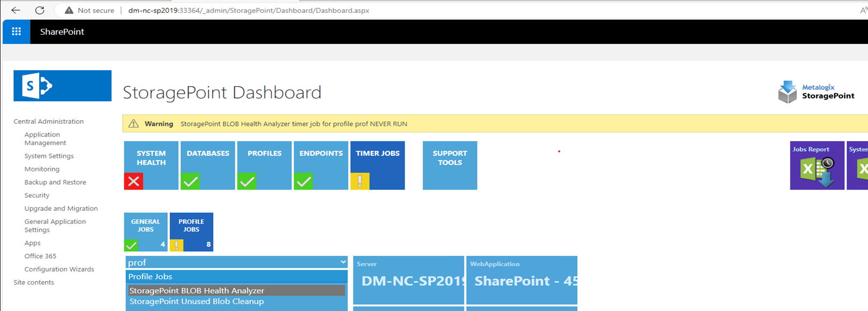This screenshot has height=311, width=868.
Task: Open the Endpoints tile
Action: click(x=321, y=165)
